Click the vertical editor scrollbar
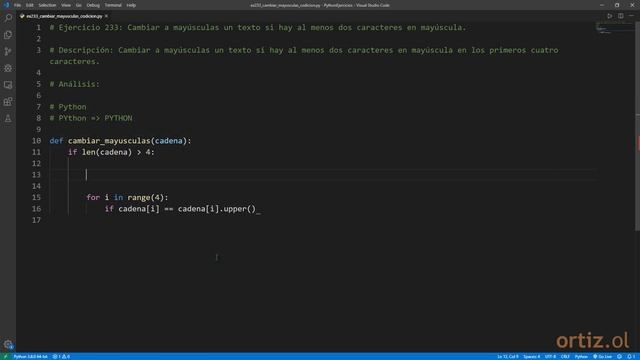The image size is (640, 360). 637,127
